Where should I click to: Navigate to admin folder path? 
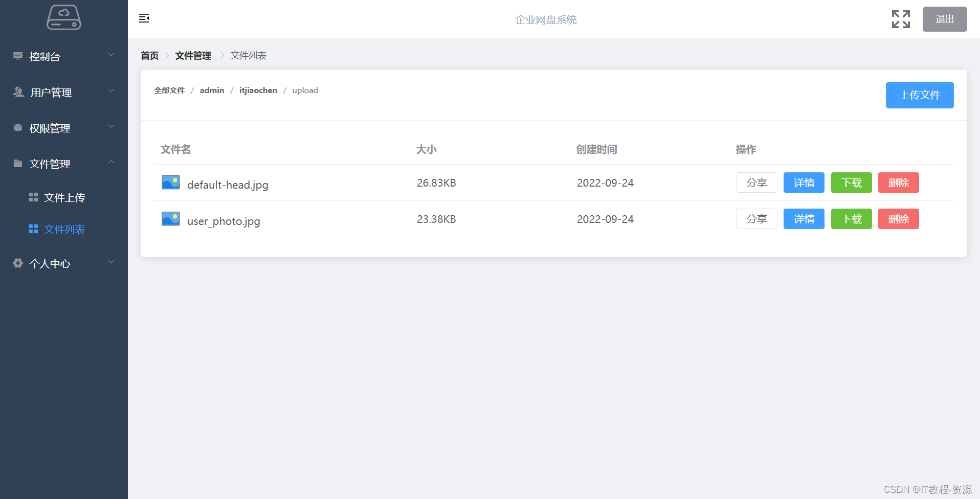click(212, 90)
